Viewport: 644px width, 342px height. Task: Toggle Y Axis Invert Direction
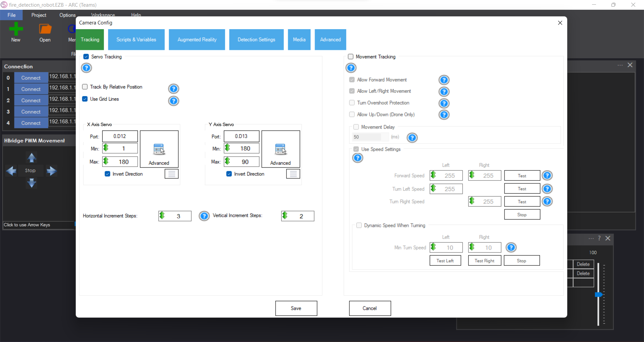point(229,174)
